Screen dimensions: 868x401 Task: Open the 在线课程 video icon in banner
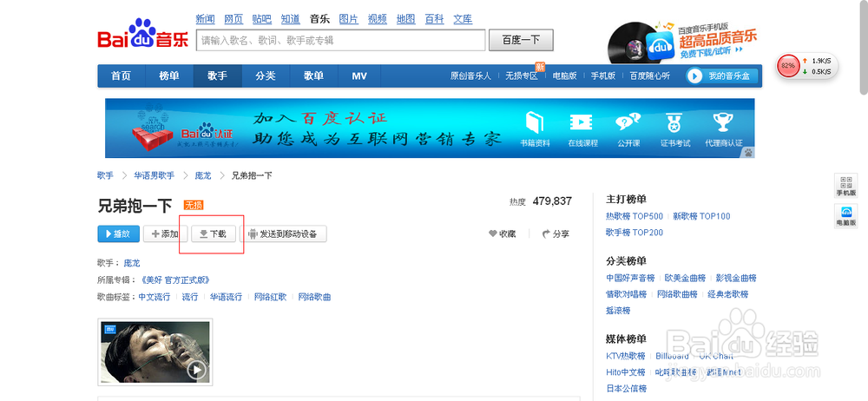tap(582, 122)
